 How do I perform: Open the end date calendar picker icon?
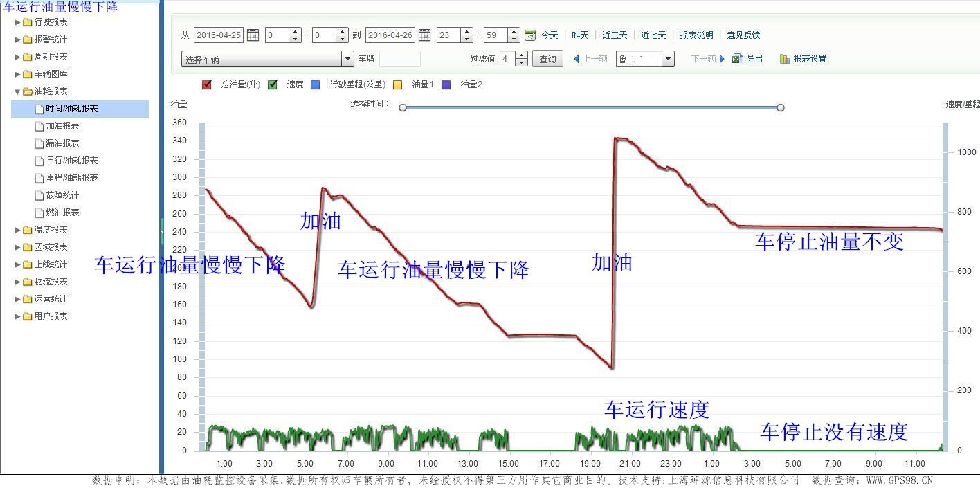coord(425,35)
